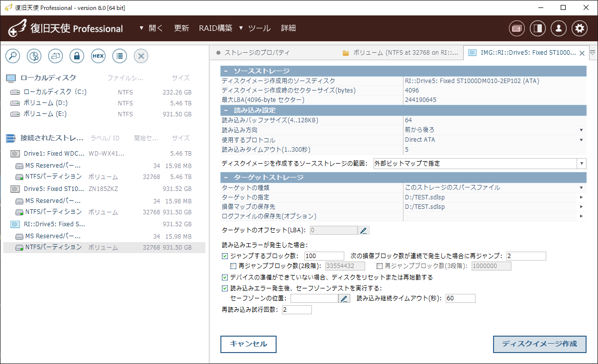
Task: Open 読み込み方向 dropdown arrow
Action: pyautogui.click(x=581, y=130)
